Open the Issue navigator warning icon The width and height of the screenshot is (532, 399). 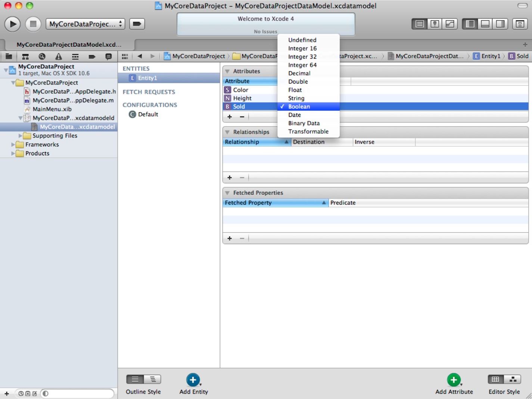point(59,56)
